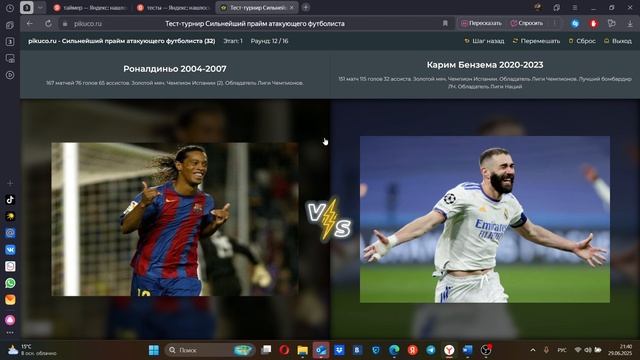Open the WhatsApp sidebar shortcut
The image size is (640, 360).
pyautogui.click(x=10, y=283)
